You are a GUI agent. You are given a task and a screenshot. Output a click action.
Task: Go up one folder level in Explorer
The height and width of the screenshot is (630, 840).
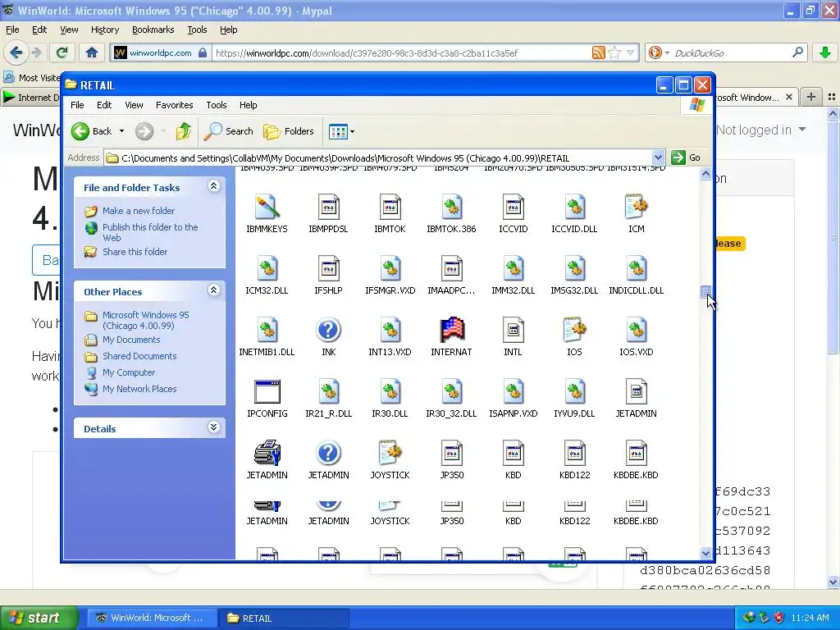[184, 131]
